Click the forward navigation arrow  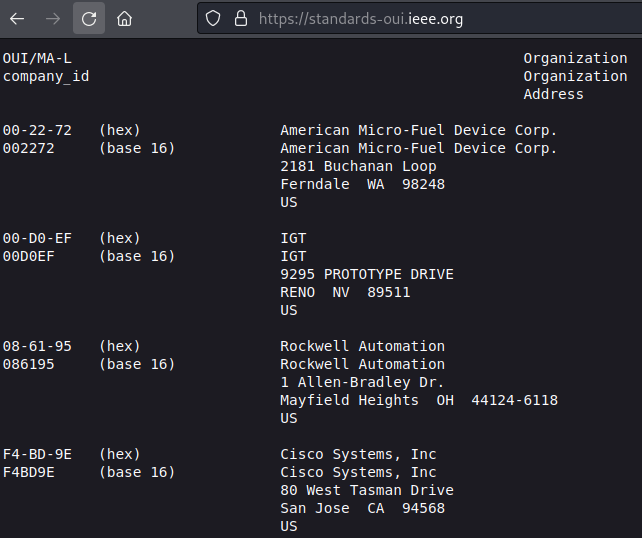(53, 19)
